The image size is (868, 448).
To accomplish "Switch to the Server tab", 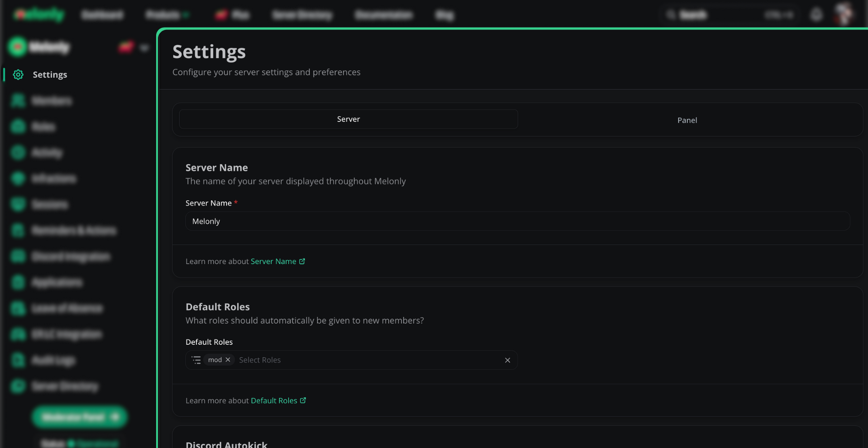I will tap(348, 119).
